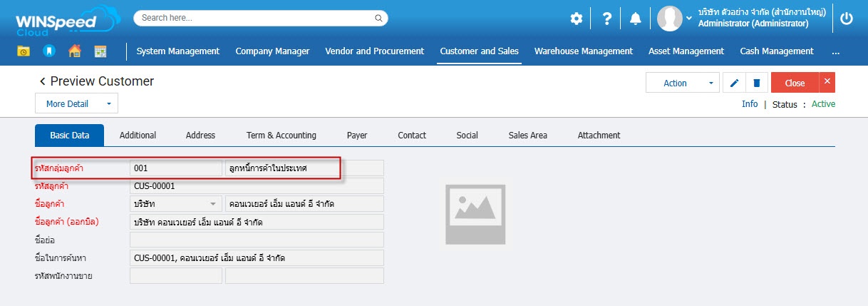Open the recent history folder icon
Screen dimensions: 868x306
pyautogui.click(x=24, y=51)
